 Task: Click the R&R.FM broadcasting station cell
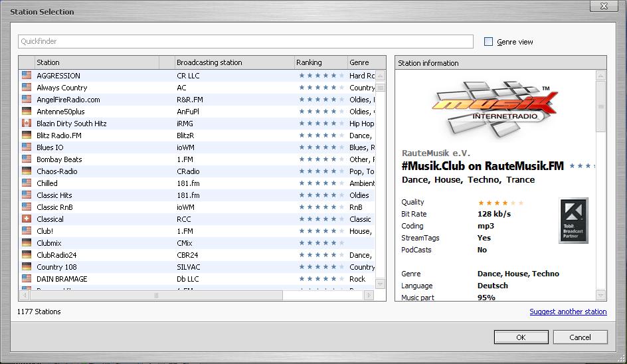[190, 100]
